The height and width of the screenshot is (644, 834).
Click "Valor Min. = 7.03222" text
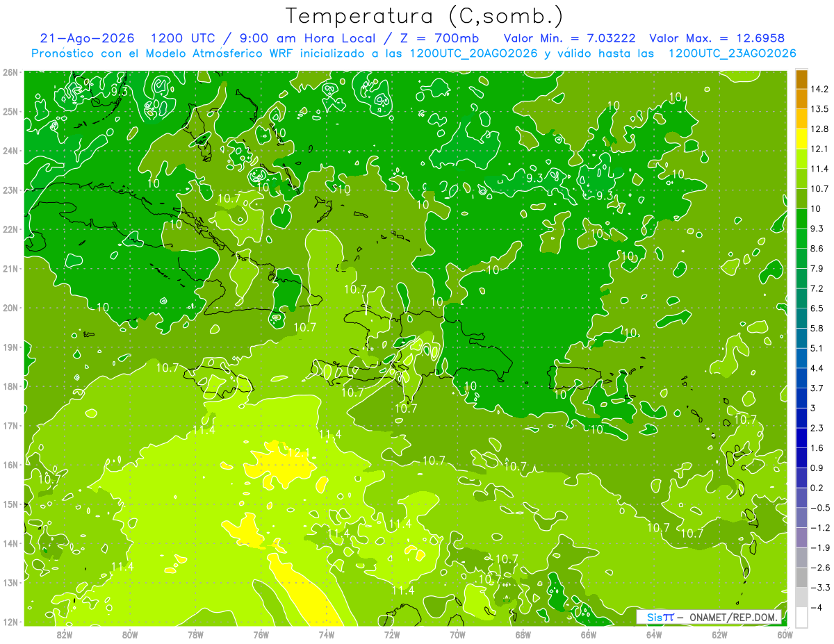click(x=569, y=38)
